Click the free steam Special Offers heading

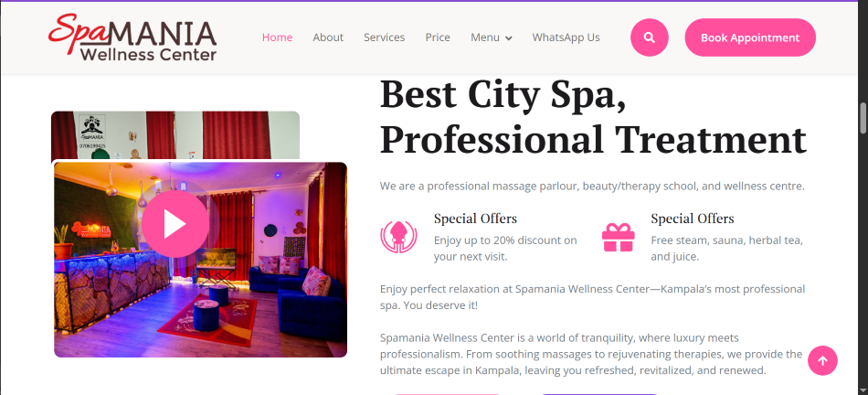pyautogui.click(x=692, y=219)
